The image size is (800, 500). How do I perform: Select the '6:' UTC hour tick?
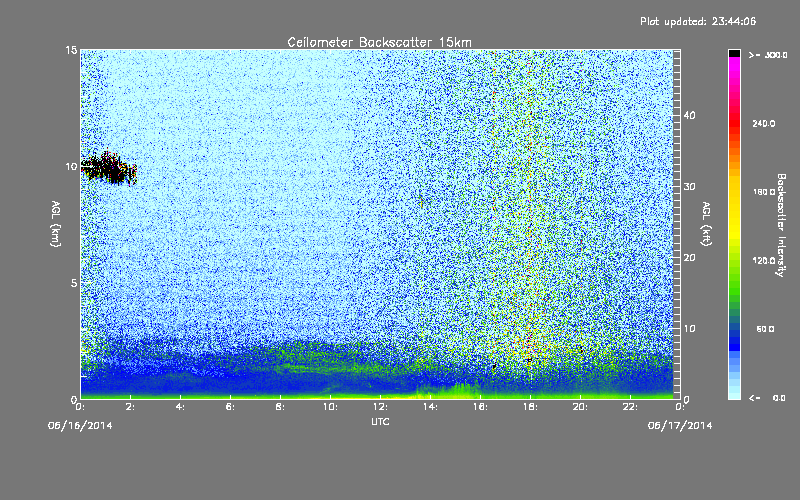point(231,407)
